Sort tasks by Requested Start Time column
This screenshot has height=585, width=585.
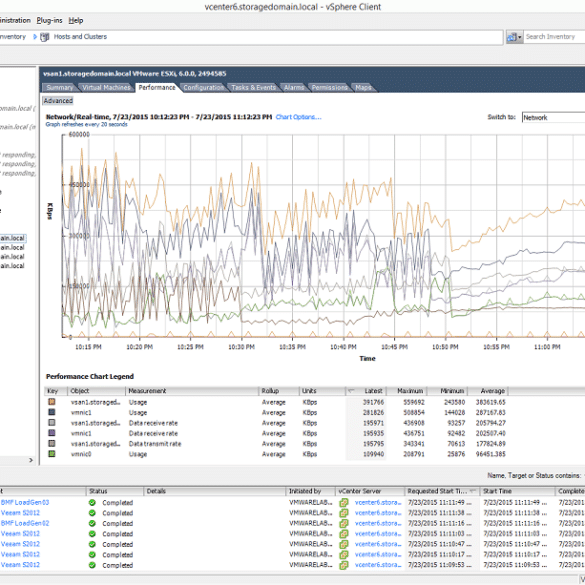[x=442, y=491]
